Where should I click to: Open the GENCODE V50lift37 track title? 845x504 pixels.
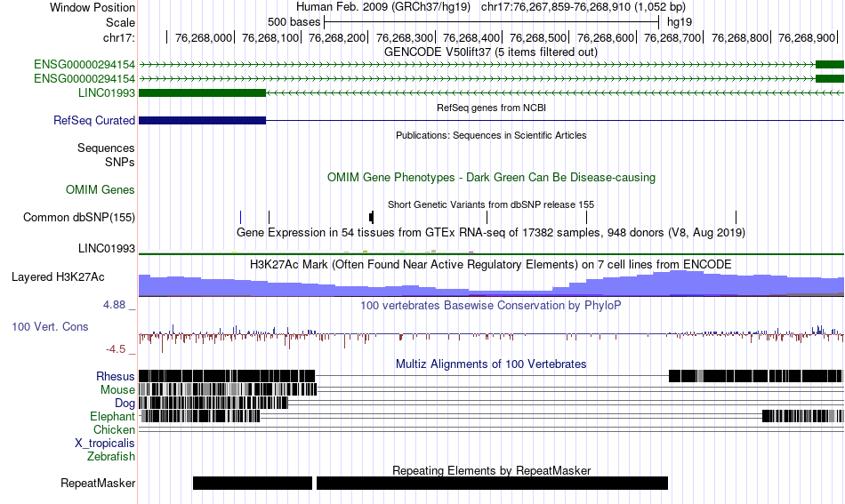(490, 52)
